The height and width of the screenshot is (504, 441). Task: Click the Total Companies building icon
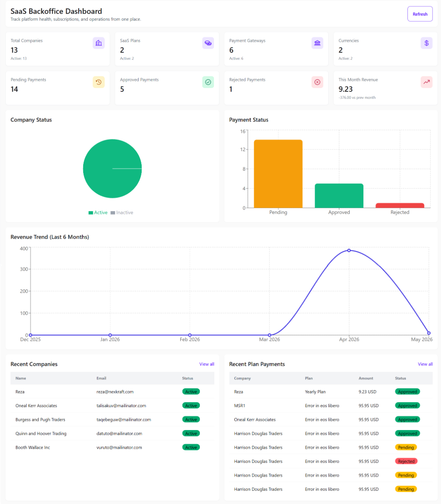pyautogui.click(x=98, y=43)
